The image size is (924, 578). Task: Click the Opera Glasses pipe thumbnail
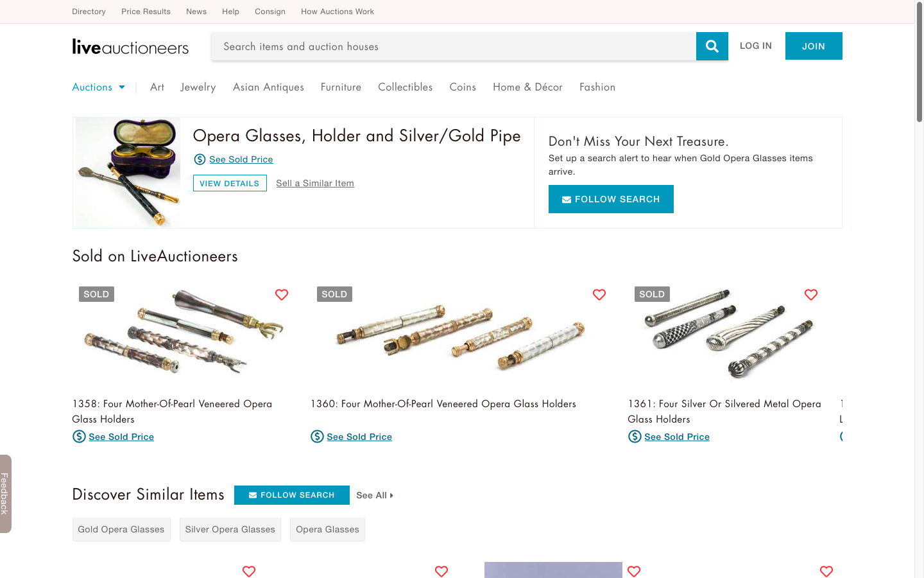(x=128, y=172)
